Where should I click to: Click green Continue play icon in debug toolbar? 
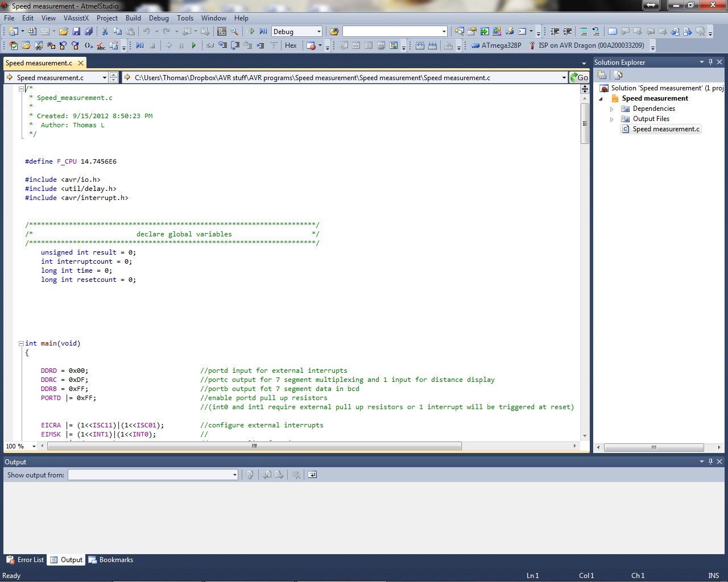194,45
